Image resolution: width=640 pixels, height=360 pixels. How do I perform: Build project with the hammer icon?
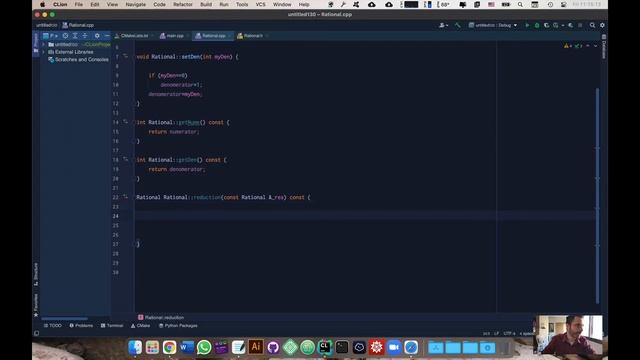point(458,25)
